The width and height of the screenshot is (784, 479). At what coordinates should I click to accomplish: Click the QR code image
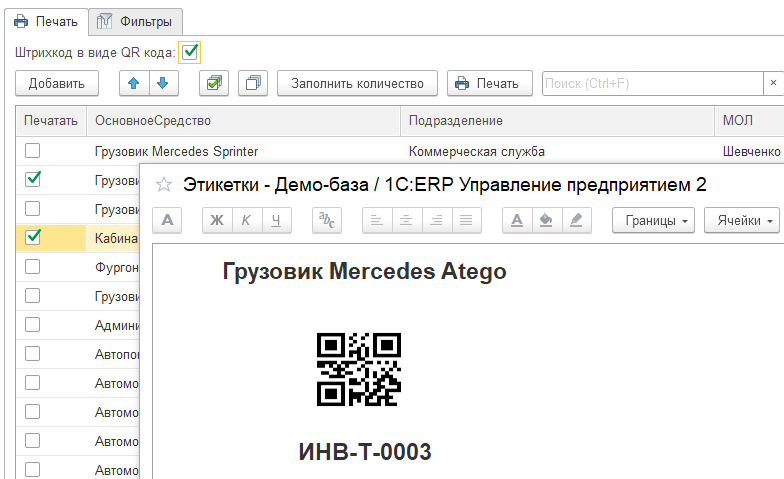click(x=359, y=370)
